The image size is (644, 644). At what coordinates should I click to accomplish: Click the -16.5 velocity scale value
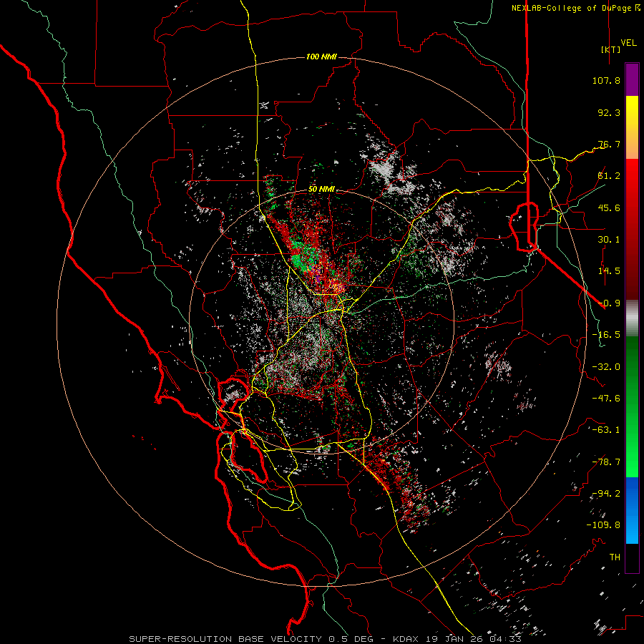click(x=606, y=335)
